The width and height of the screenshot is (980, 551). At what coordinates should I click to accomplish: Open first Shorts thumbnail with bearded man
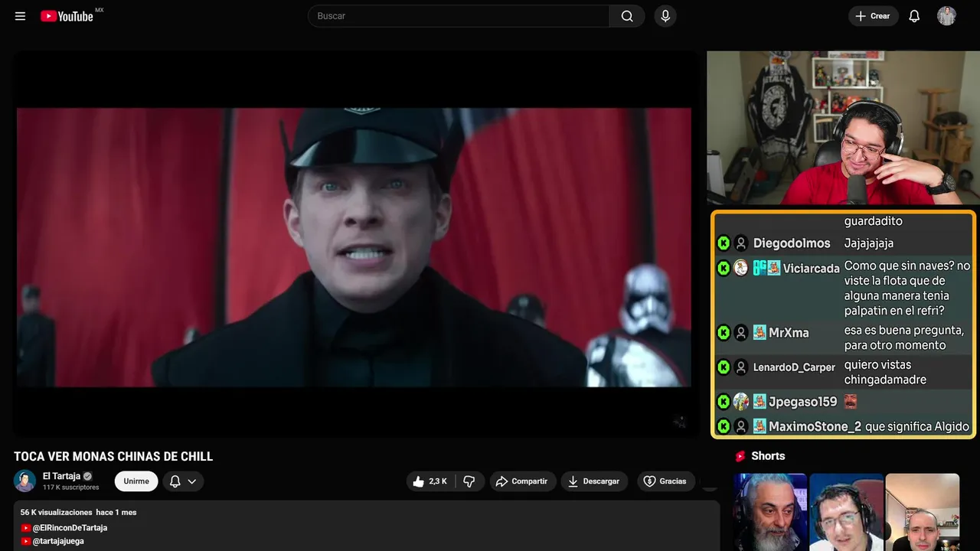(x=770, y=512)
